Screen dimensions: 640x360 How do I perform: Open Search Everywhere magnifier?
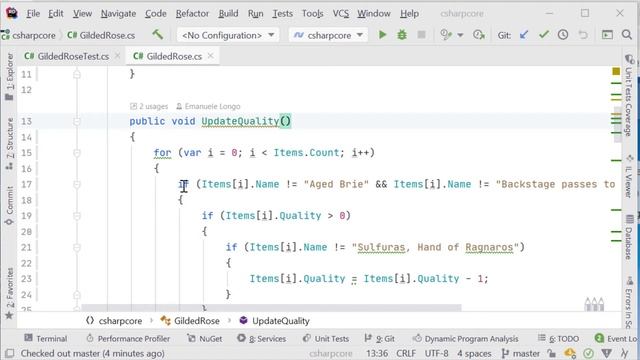pyautogui.click(x=627, y=35)
